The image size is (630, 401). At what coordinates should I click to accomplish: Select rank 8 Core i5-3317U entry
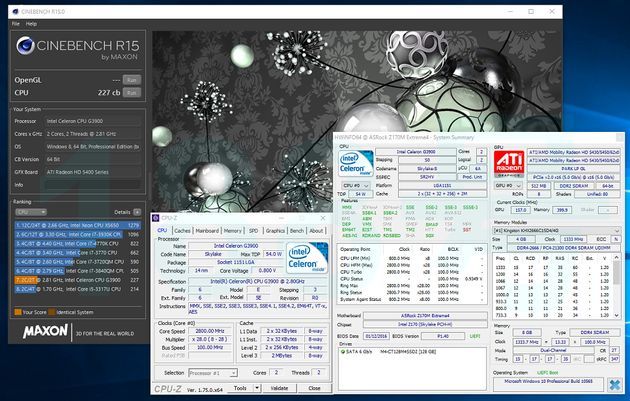click(x=77, y=289)
